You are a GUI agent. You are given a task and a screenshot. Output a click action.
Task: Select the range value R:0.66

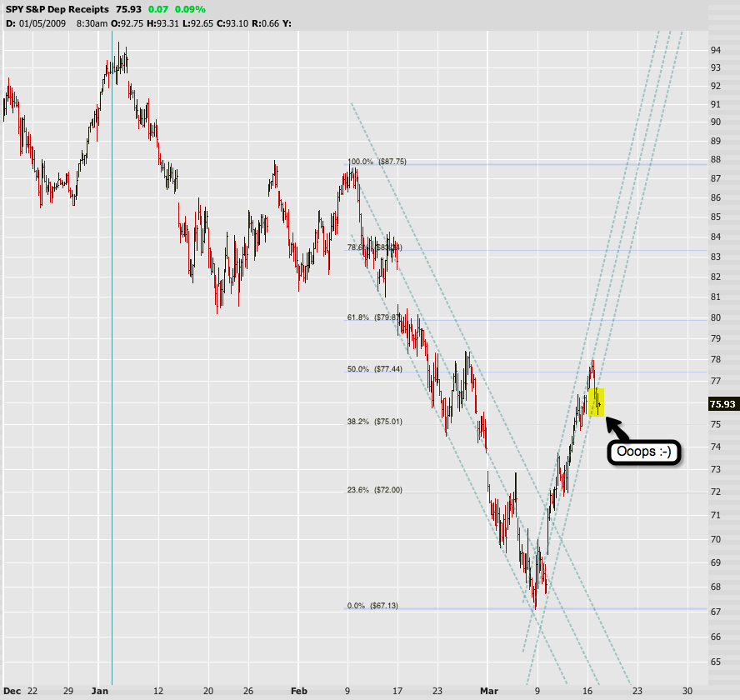coord(265,23)
